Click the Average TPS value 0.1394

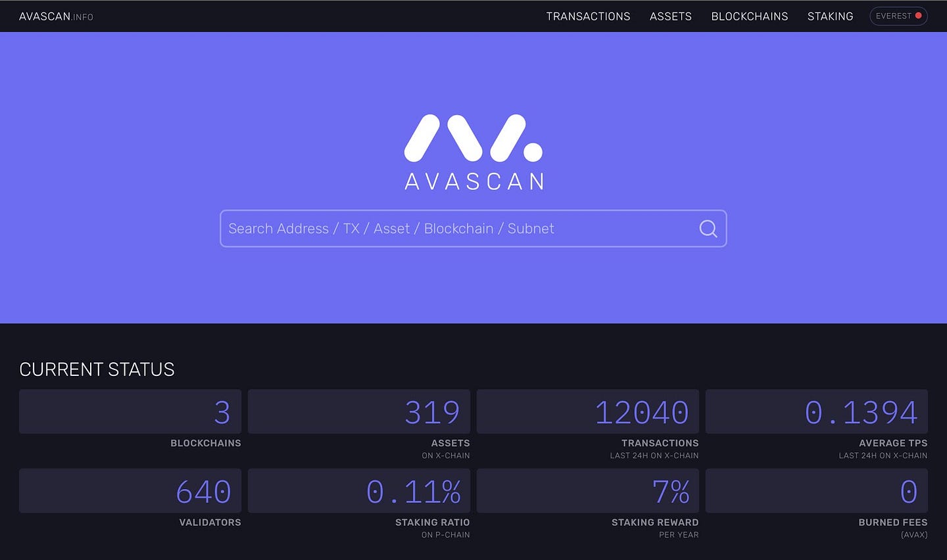click(x=861, y=413)
